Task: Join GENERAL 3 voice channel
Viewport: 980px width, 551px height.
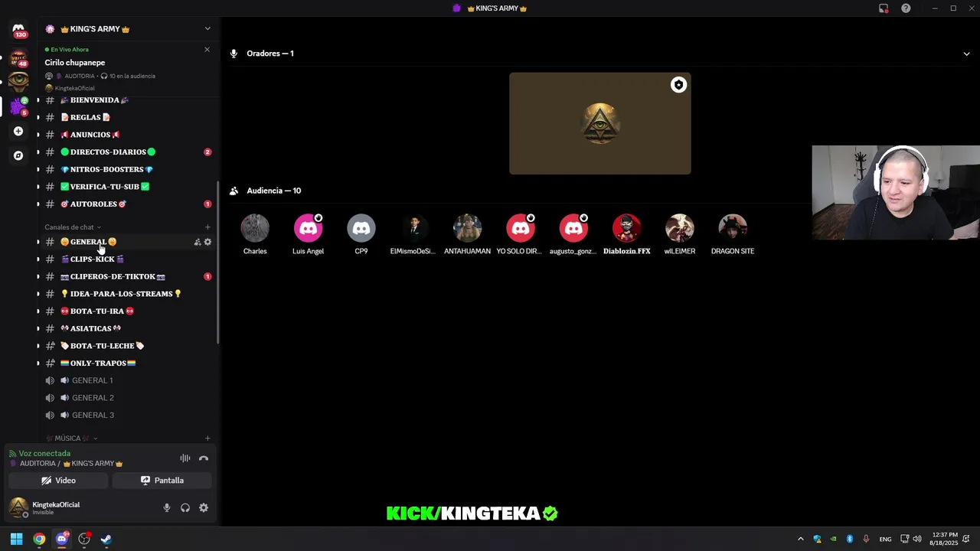Action: click(x=128, y=416)
